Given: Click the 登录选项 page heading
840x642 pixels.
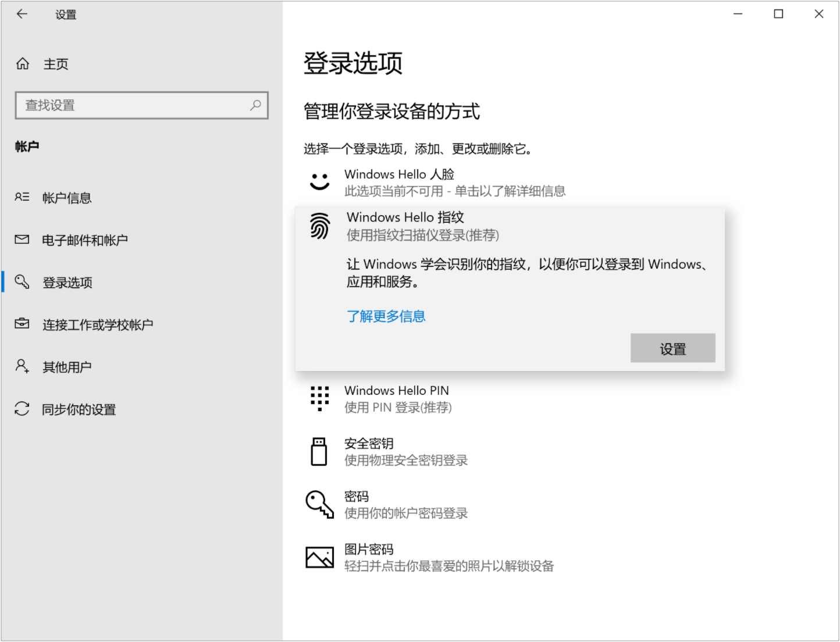Looking at the screenshot, I should pos(353,63).
